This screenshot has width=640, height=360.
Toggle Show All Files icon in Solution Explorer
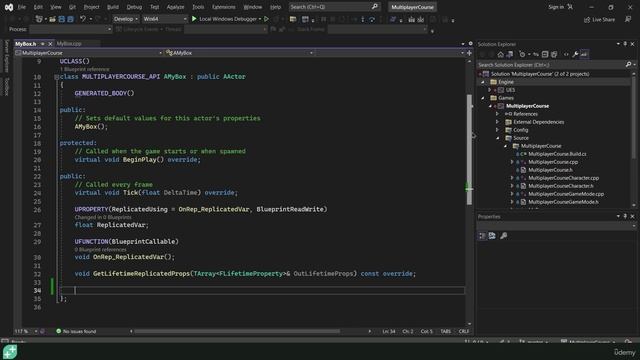(554, 54)
